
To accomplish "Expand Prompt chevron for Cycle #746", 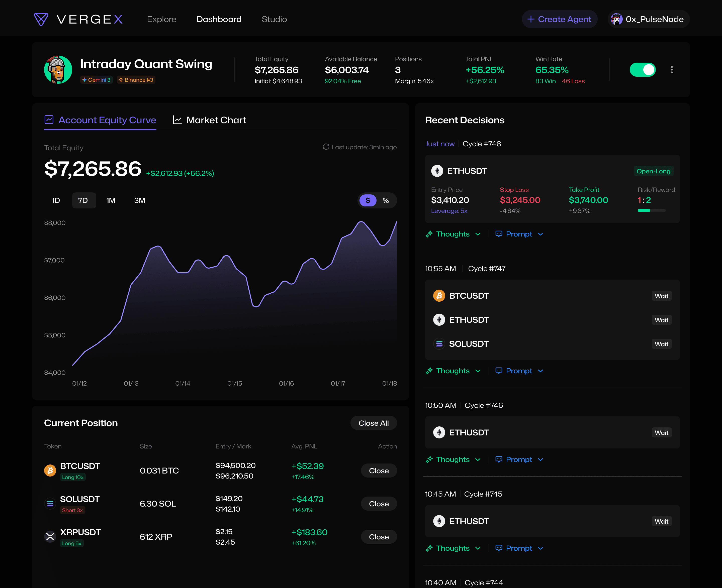I will (x=541, y=460).
